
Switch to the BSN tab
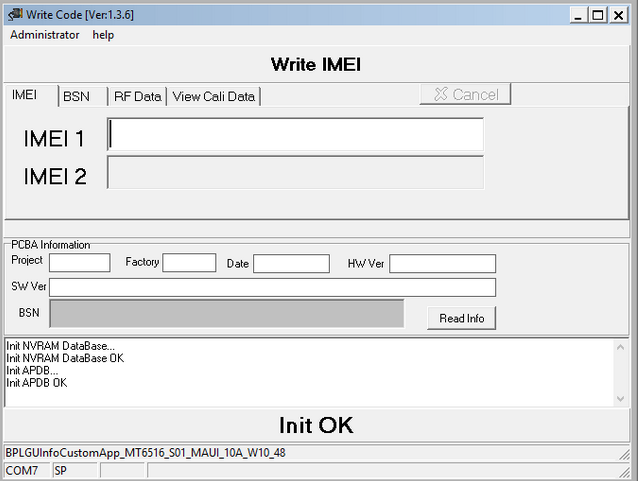pyautogui.click(x=83, y=97)
